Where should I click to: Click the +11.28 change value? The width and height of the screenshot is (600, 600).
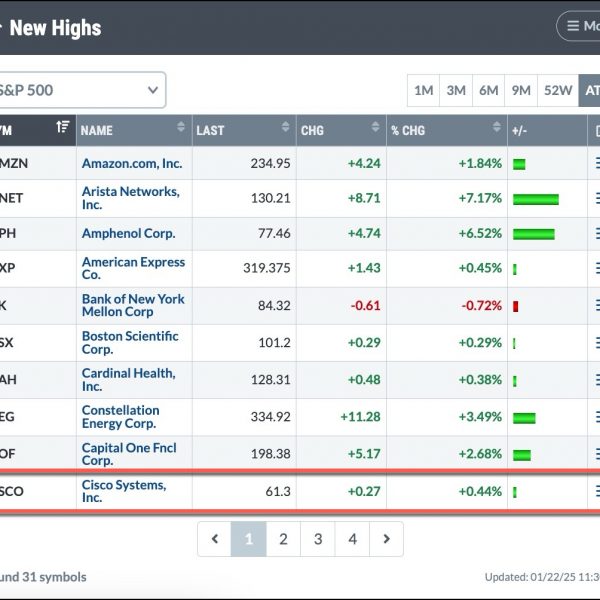click(360, 417)
